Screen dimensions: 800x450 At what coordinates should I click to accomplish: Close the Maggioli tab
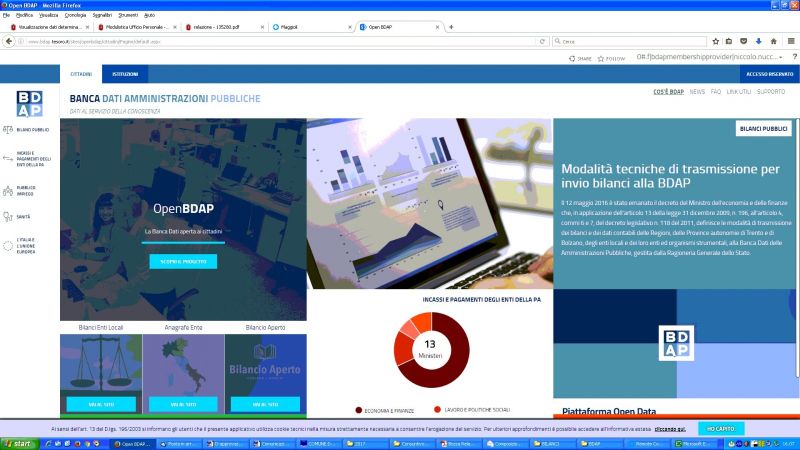pos(350,27)
